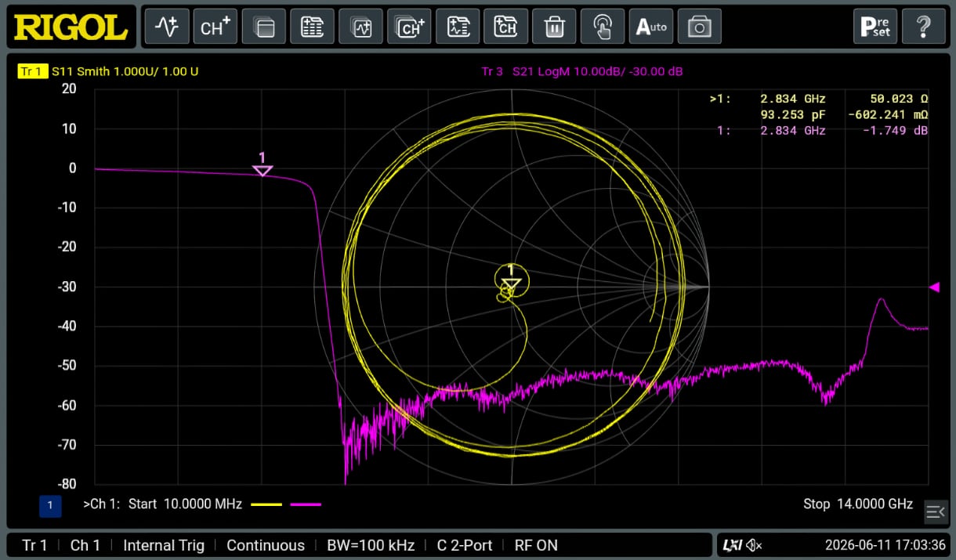Add a new channel via CH+ button
The width and height of the screenshot is (956, 560).
tap(215, 27)
